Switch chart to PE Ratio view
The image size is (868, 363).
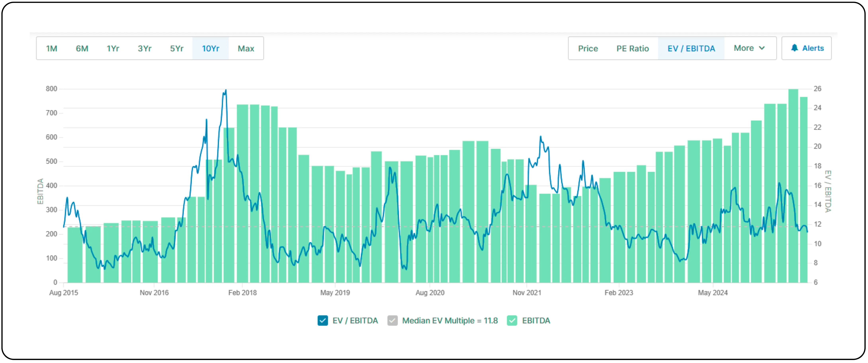632,49
